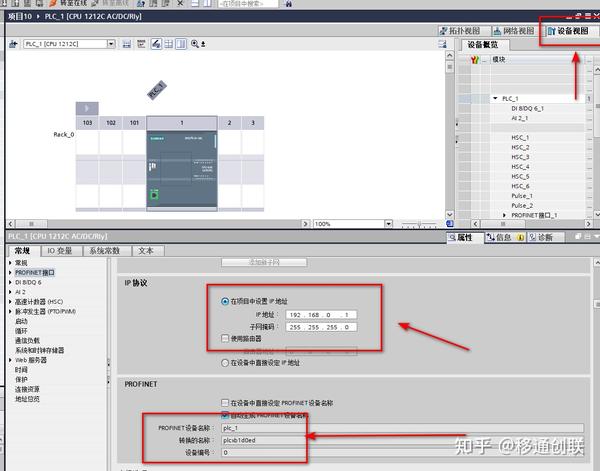The image size is (600, 471).
Task: Click the 子网掩码 field 255.255.255.0
Action: click(321, 327)
